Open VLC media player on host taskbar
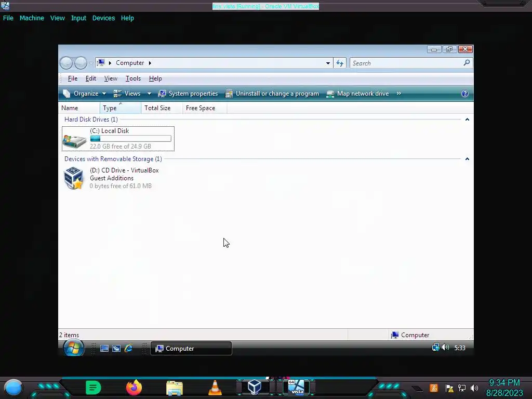Viewport: 532px width, 399px height. point(215,388)
